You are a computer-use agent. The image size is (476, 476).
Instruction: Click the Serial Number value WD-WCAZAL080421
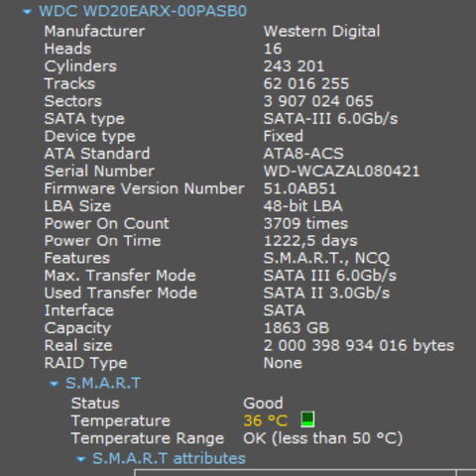(341, 171)
